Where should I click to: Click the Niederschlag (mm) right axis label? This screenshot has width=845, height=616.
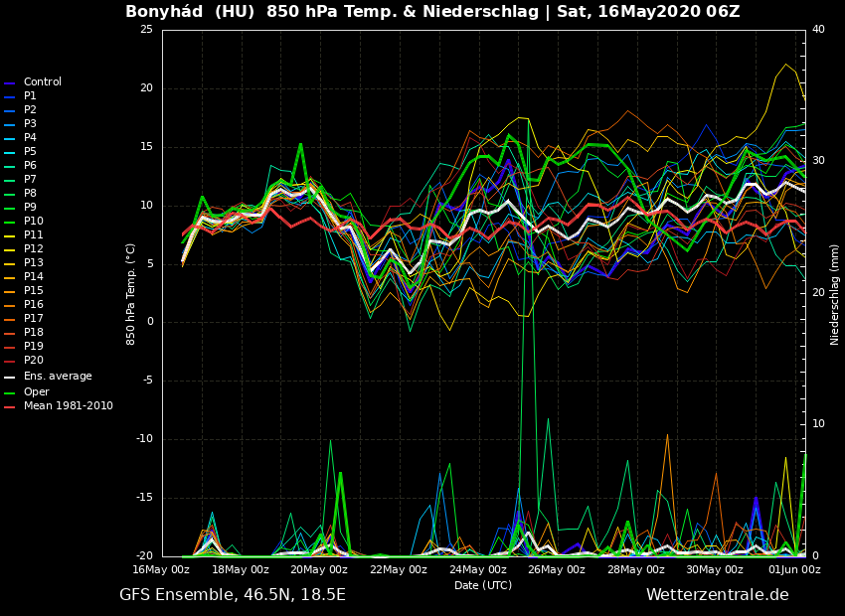pos(835,294)
